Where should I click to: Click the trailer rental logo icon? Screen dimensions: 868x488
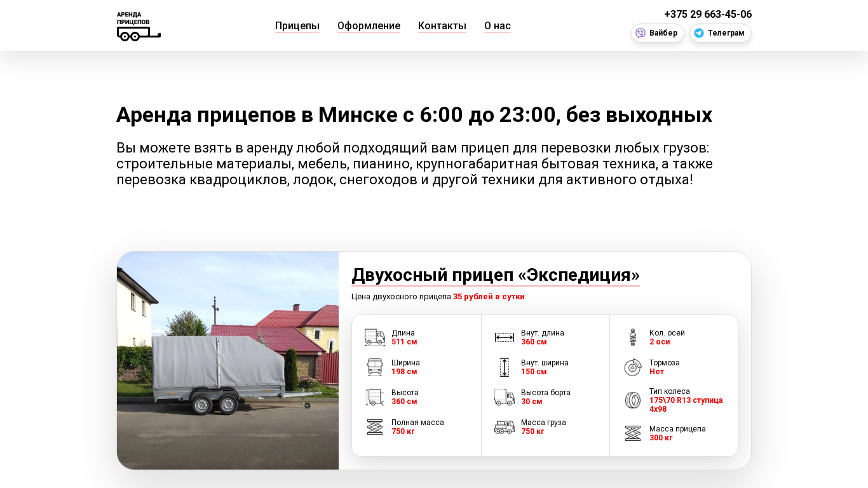coord(139,27)
